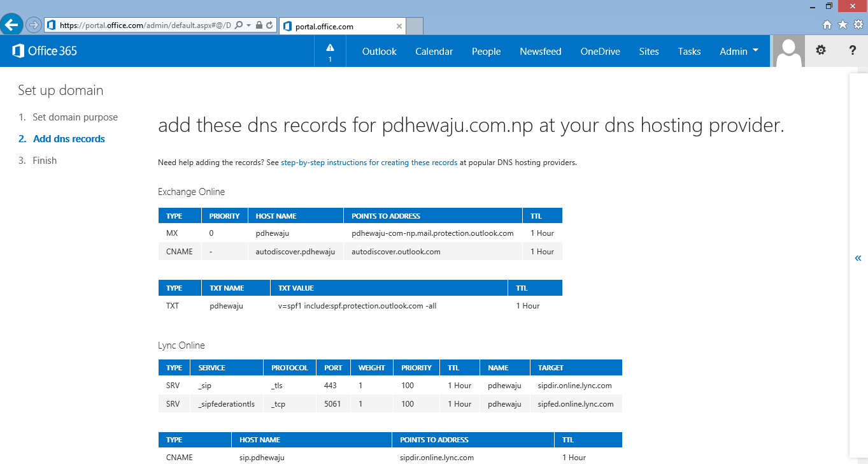This screenshot has height=464, width=868.
Task: Open the Office 365 help question mark
Action: 853,50
